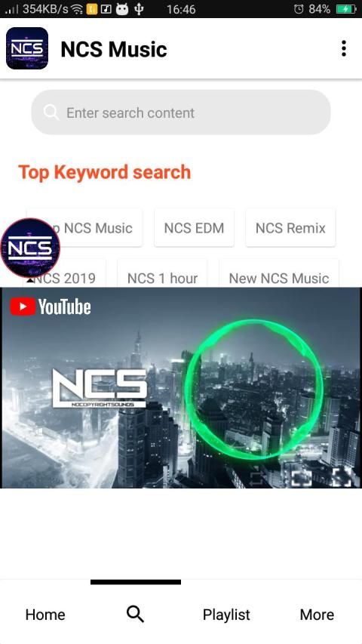
Task: Toggle the repeat icon on video player
Action: pyautogui.click(x=256, y=478)
